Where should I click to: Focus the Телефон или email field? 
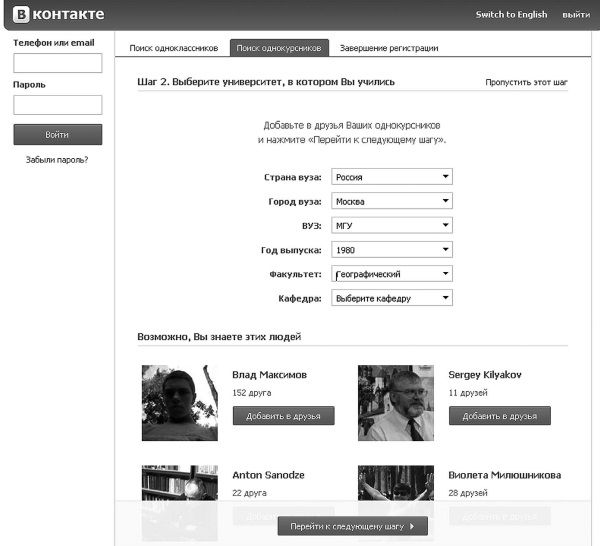tap(57, 64)
